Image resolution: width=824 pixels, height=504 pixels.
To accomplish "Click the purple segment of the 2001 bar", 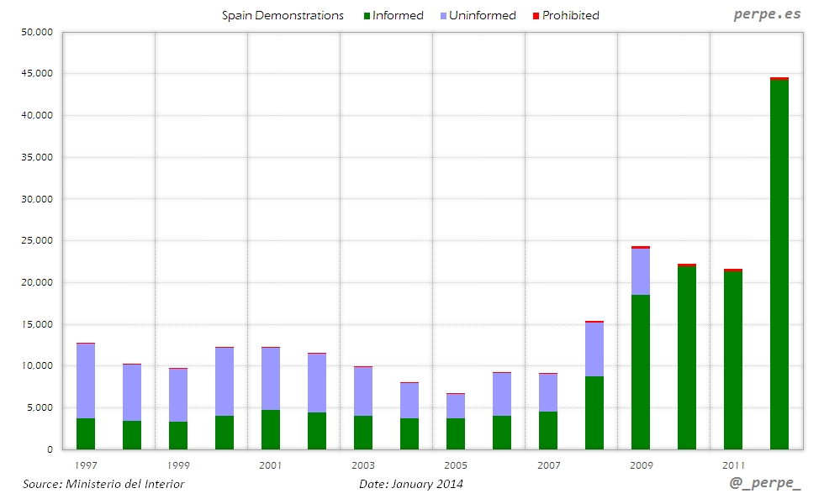I will [271, 379].
